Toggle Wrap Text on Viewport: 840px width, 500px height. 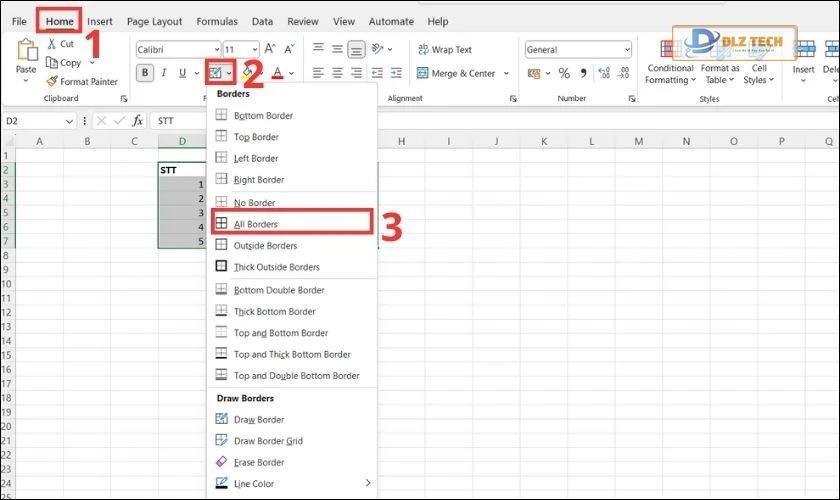click(x=444, y=49)
